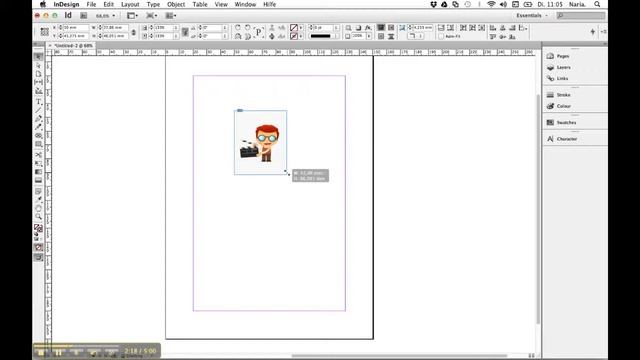Open the control panel flyout menu
This screenshot has width=640, height=360.
pyautogui.click(x=603, y=31)
